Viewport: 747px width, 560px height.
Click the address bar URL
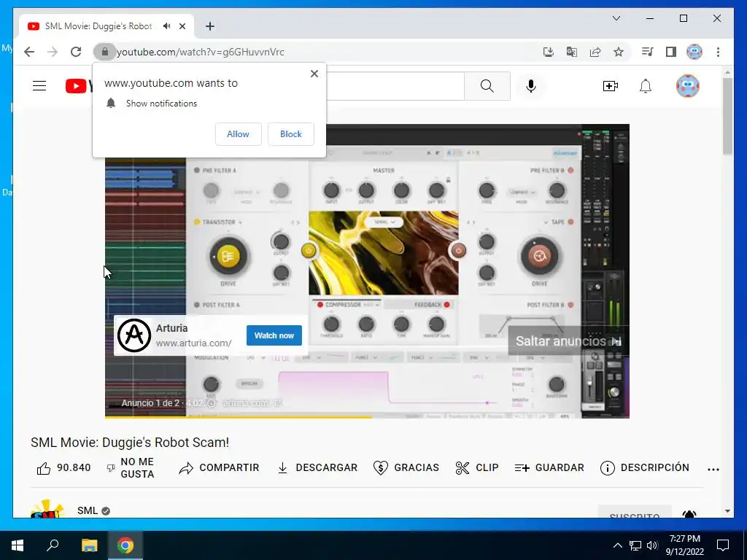[x=200, y=52]
